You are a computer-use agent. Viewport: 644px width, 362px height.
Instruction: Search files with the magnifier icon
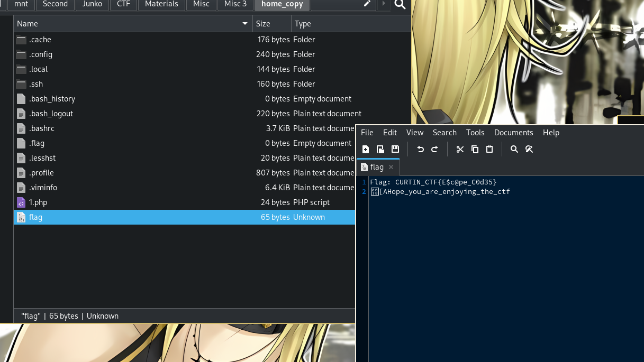coord(401,5)
